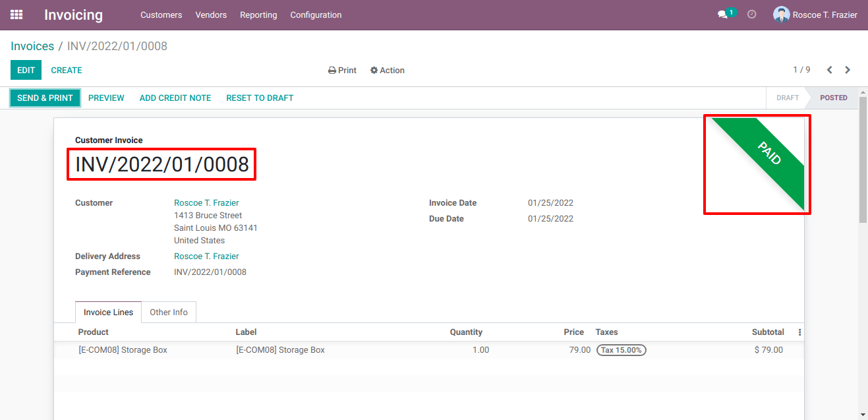Click the Create button
Screen dimensions: 868x420
click(67, 70)
